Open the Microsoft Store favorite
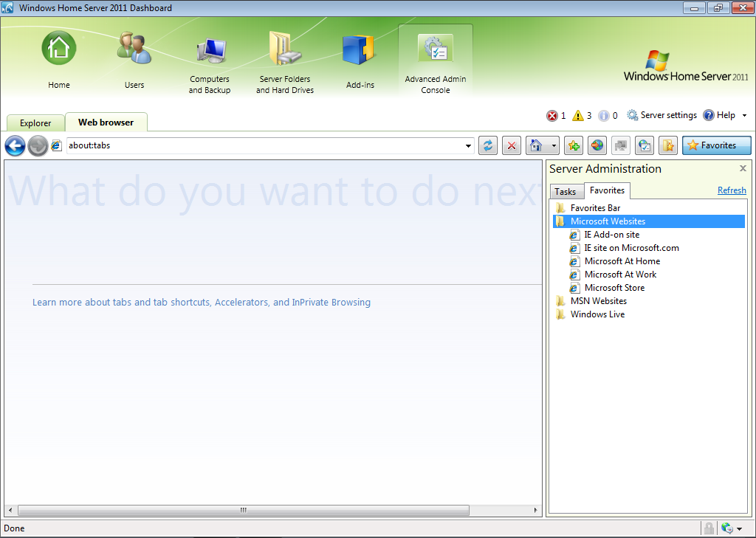Screen dimensions: 756x538 (608, 288)
